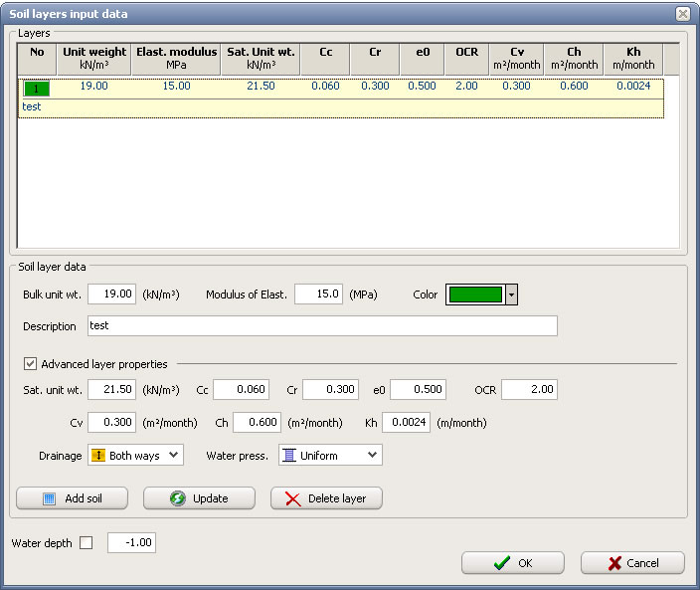Close the Soil layers input data window

coord(682,14)
